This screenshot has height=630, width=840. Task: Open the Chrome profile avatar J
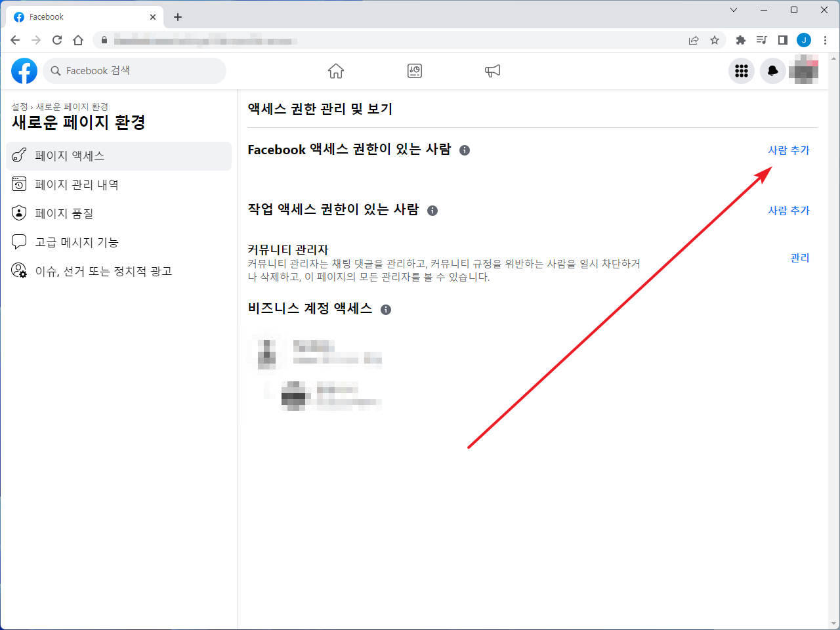[x=804, y=40]
